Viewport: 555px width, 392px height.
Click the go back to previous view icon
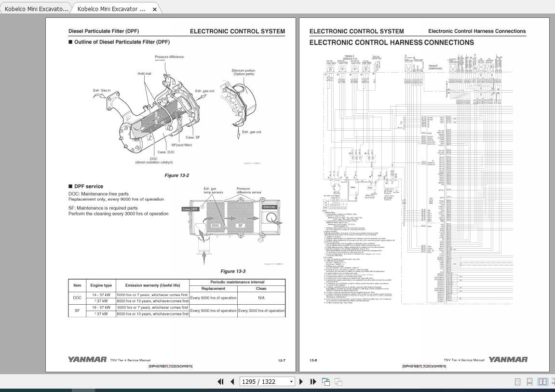click(326, 381)
